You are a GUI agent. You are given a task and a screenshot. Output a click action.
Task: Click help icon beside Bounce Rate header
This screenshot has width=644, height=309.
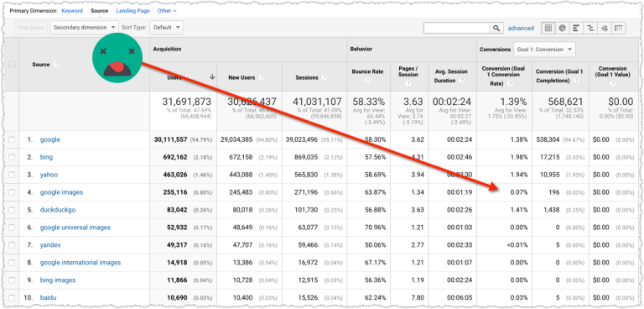(x=367, y=81)
